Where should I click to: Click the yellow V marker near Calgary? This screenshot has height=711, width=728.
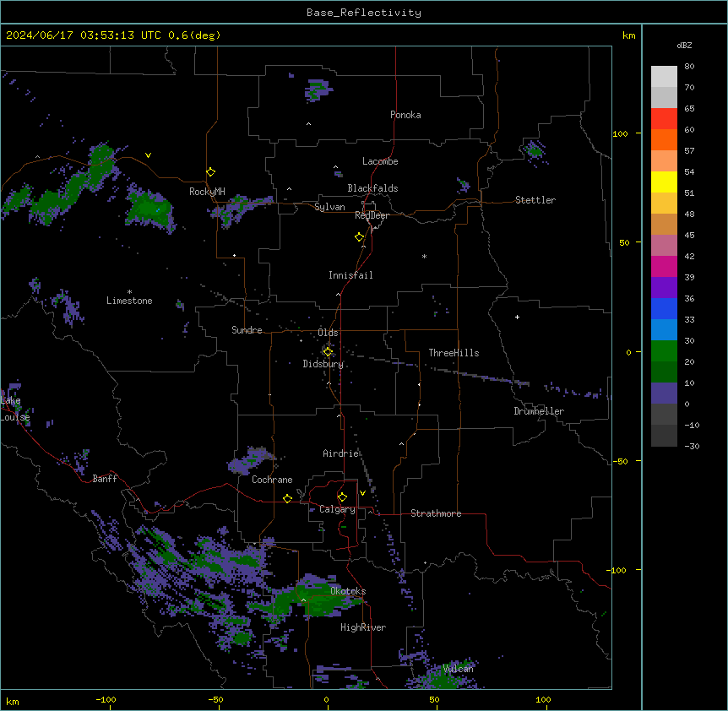coord(362,493)
